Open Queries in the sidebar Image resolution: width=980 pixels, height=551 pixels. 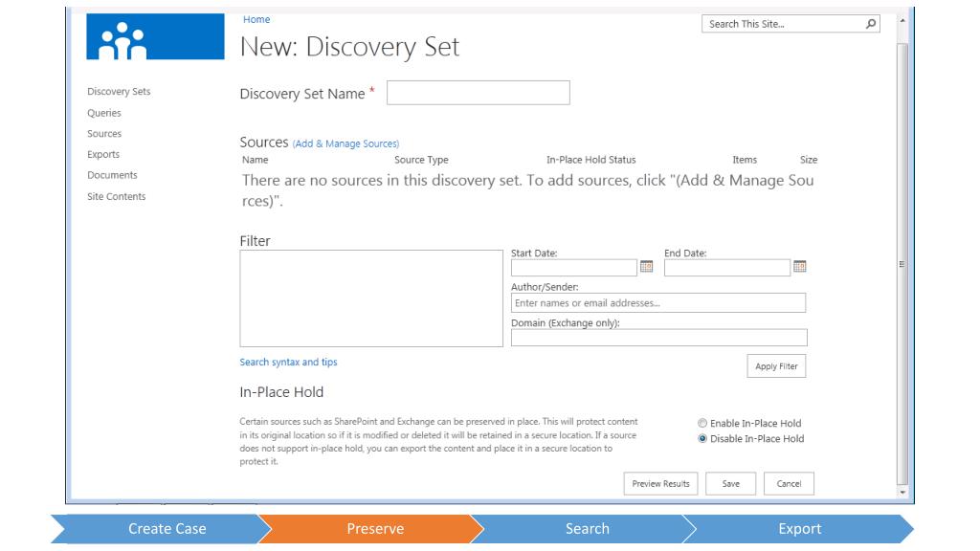[x=104, y=113]
